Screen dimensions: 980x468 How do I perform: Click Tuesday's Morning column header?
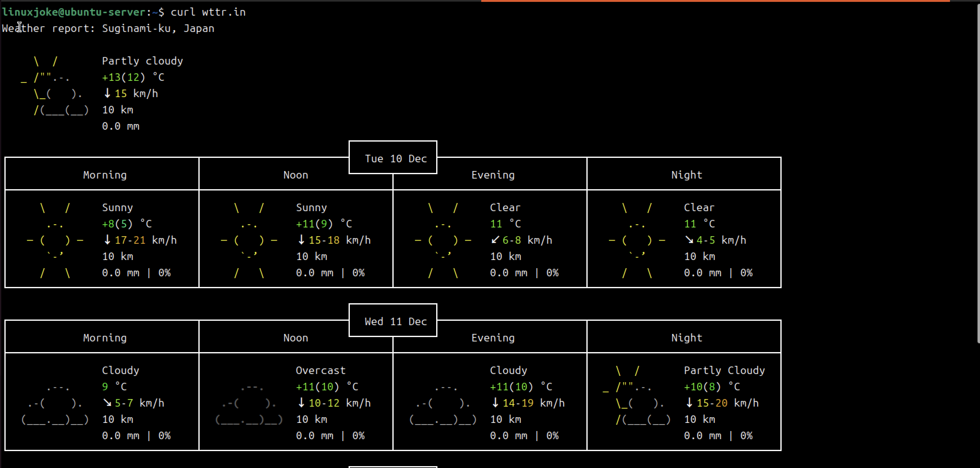[105, 175]
